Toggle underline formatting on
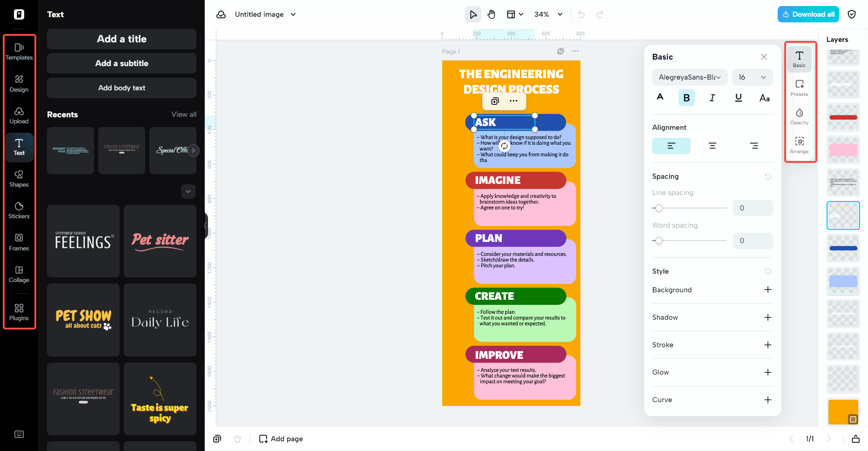 738,98
